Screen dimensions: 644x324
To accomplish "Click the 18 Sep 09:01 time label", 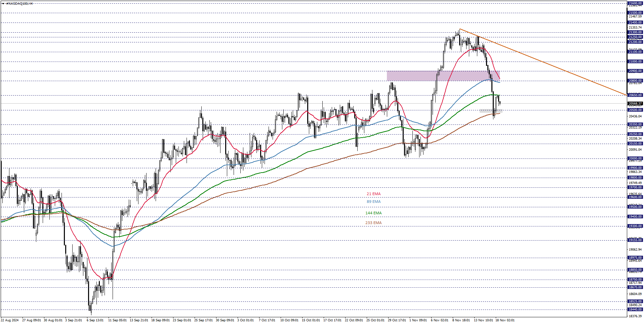I will tap(160, 320).
